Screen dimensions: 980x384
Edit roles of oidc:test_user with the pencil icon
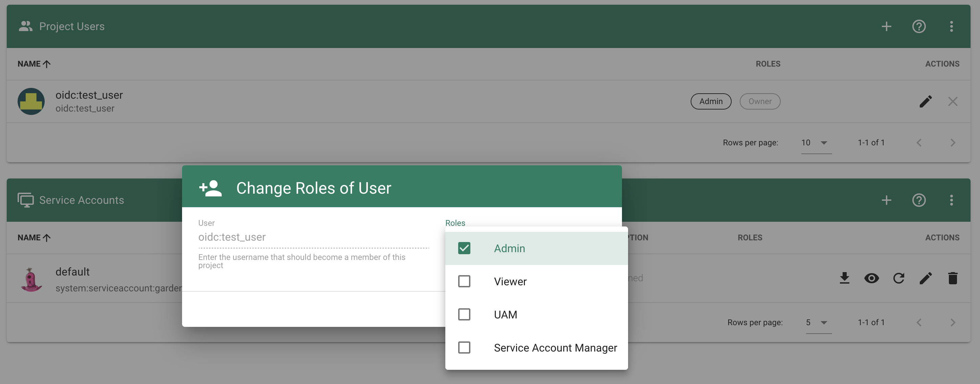pos(926,101)
